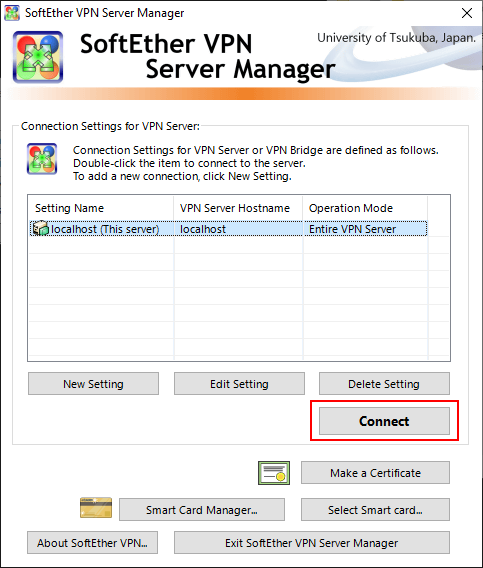
Task: Click the gold smart card icon
Action: (x=96, y=508)
